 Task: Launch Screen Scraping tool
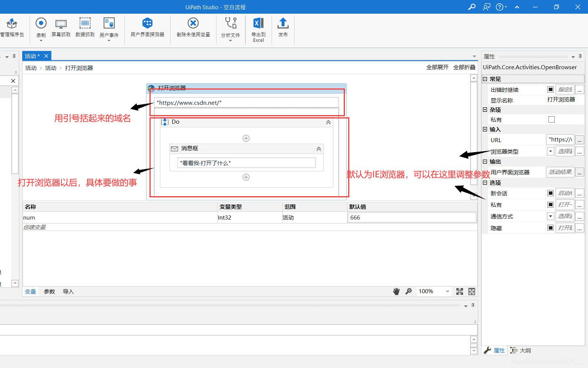tap(61, 28)
